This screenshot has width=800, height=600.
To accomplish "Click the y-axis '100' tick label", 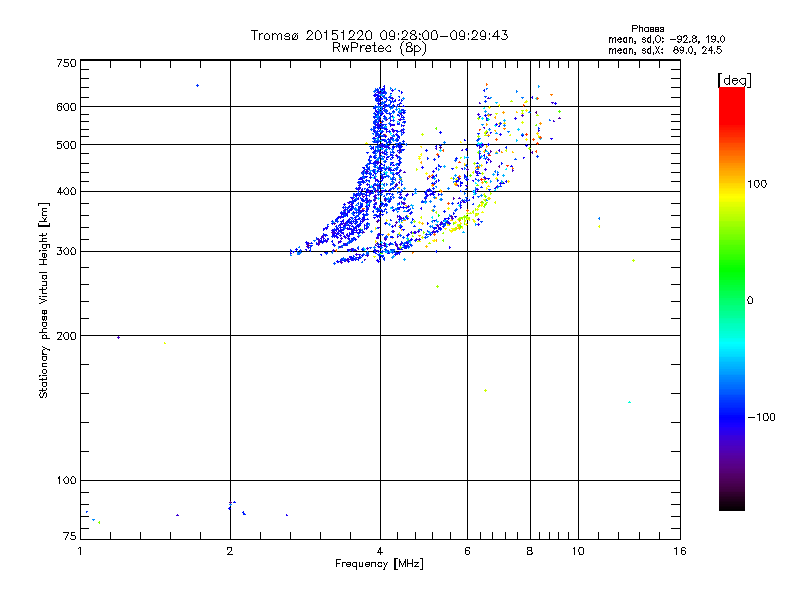I will click(x=66, y=481).
